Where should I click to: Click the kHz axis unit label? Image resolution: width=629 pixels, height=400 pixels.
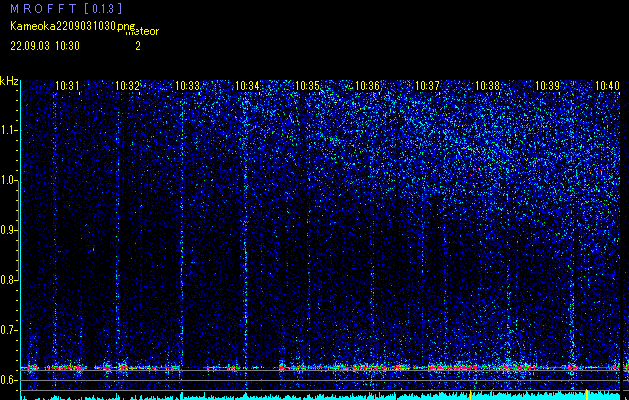pos(9,82)
